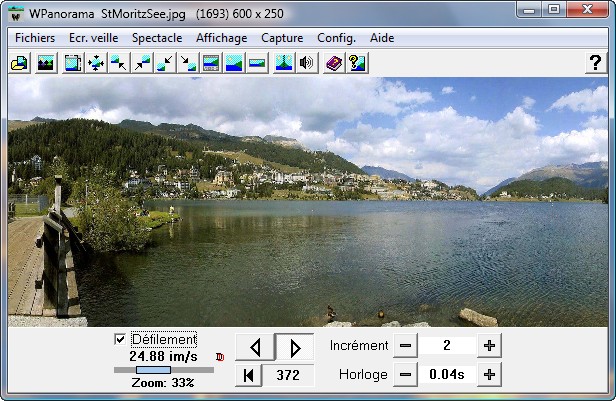Viewport: 616px width, 401px height.
Task: Decrease Horloge with the minus button
Action: [x=405, y=375]
